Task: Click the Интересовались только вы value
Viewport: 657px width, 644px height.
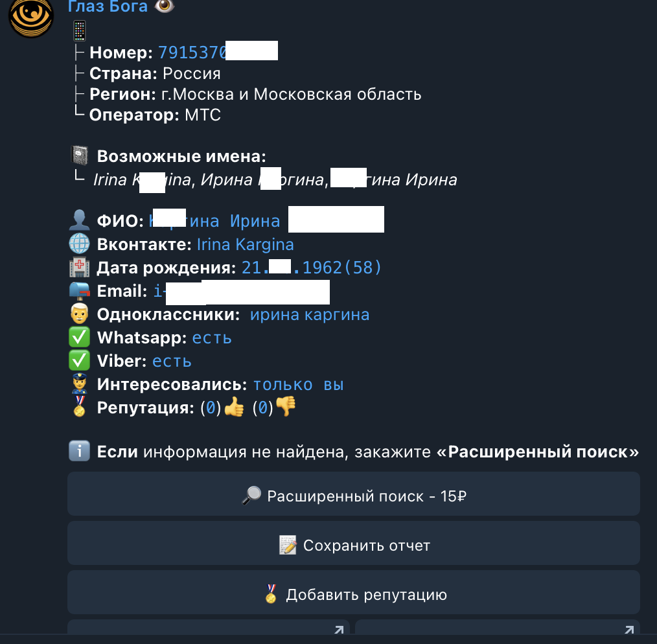Action: (298, 384)
